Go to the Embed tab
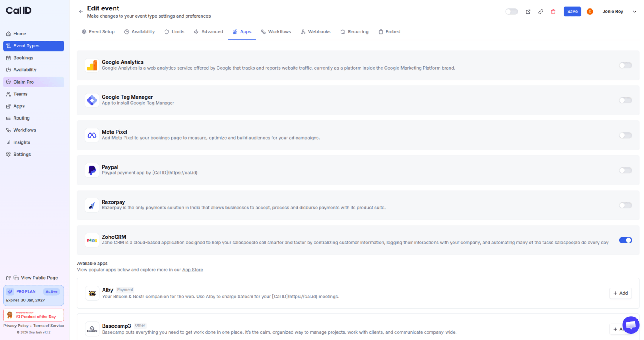The width and height of the screenshot is (644, 340). tap(389, 32)
